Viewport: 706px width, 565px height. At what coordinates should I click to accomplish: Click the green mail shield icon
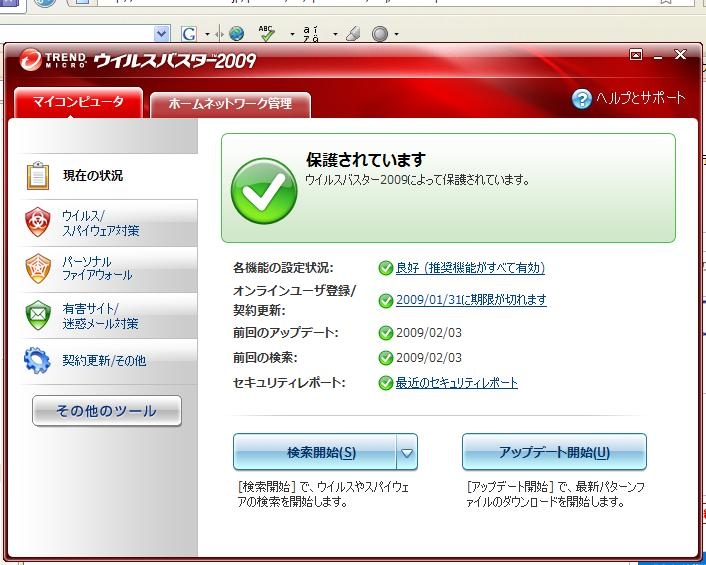(38, 315)
